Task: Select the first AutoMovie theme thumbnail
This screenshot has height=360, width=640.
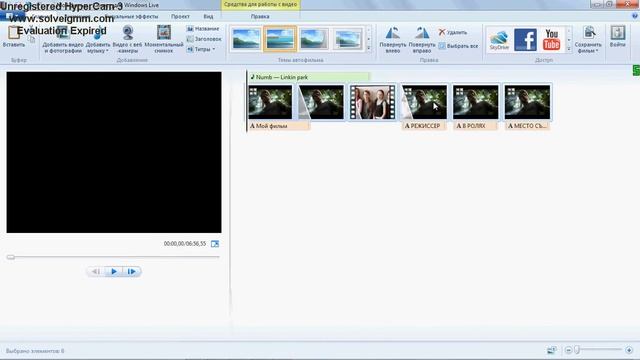Action: tap(246, 39)
